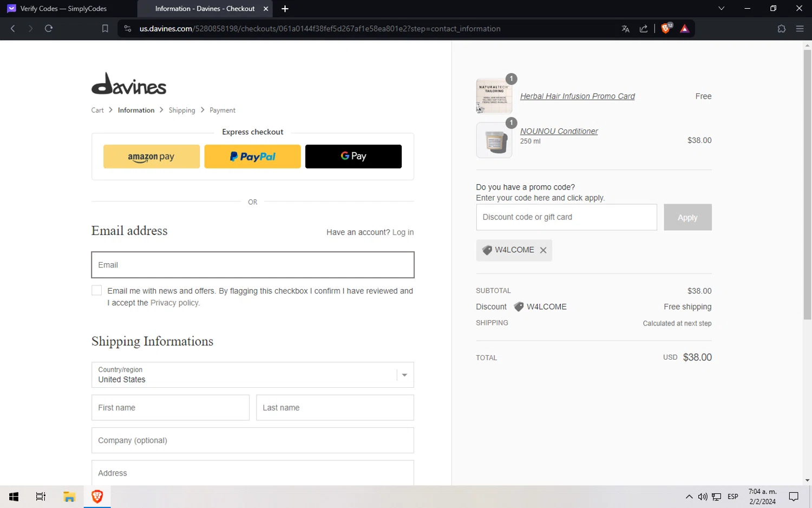The image size is (812, 508).
Task: Click the network tray icon
Action: (x=717, y=497)
